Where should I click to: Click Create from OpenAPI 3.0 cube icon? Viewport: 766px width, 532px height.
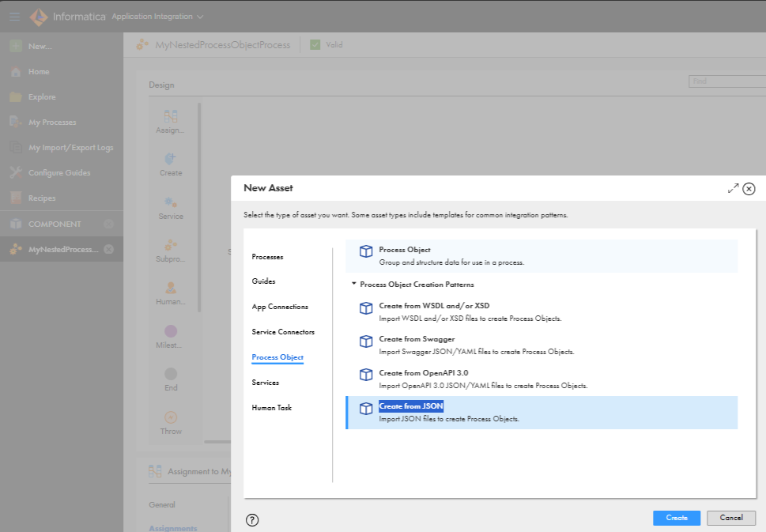tap(366, 375)
